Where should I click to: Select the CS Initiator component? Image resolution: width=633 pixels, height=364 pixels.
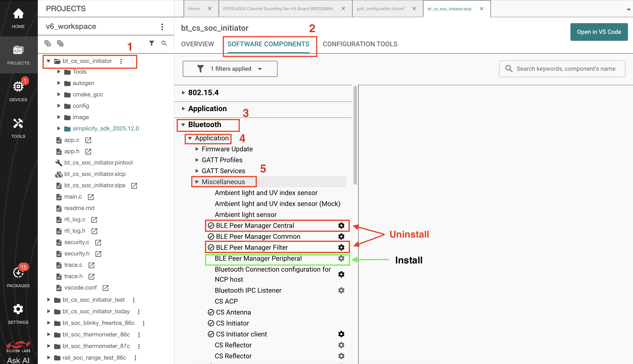coord(232,323)
